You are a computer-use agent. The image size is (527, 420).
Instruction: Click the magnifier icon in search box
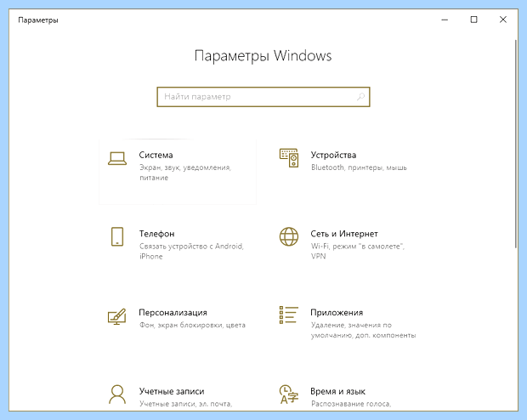(x=360, y=97)
